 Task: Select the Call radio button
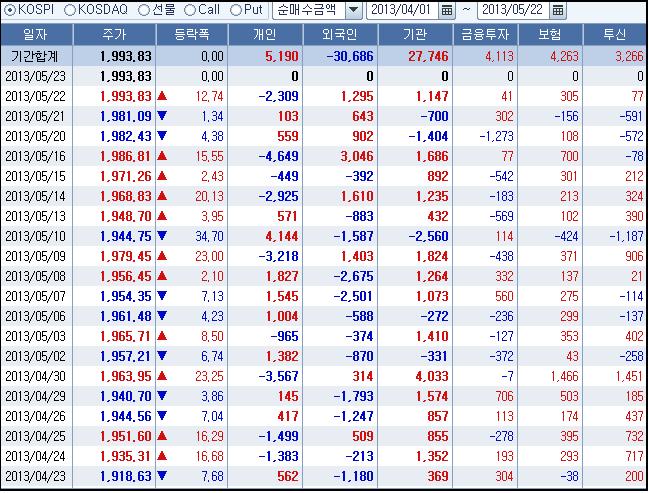tap(190, 10)
